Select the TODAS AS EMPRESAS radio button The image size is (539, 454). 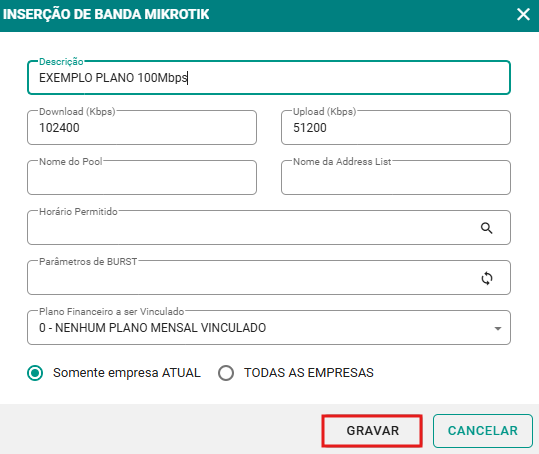(x=226, y=373)
